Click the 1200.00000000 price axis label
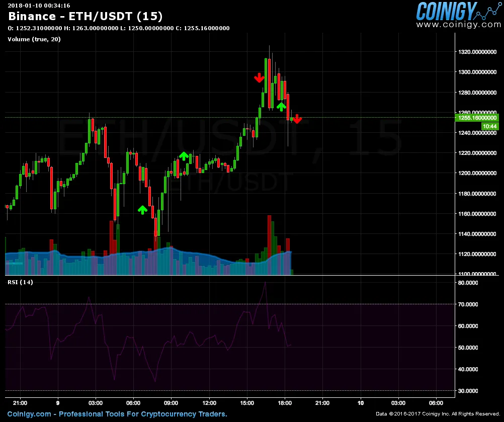The width and height of the screenshot is (504, 422). [477, 173]
